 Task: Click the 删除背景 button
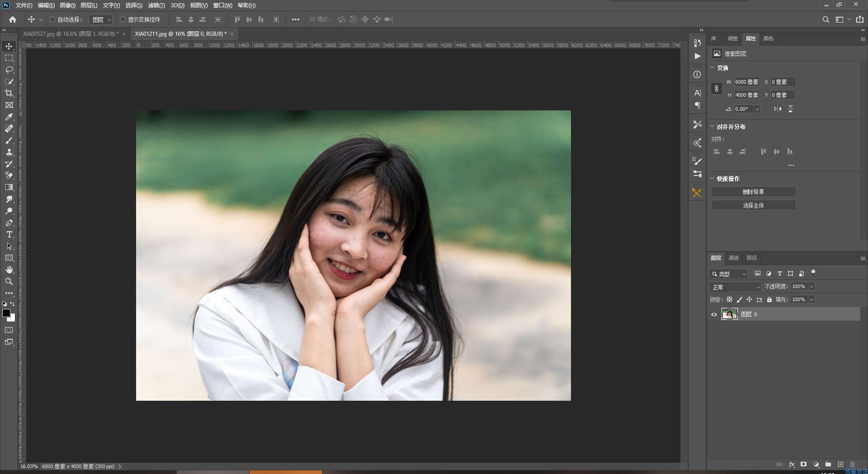pos(753,192)
